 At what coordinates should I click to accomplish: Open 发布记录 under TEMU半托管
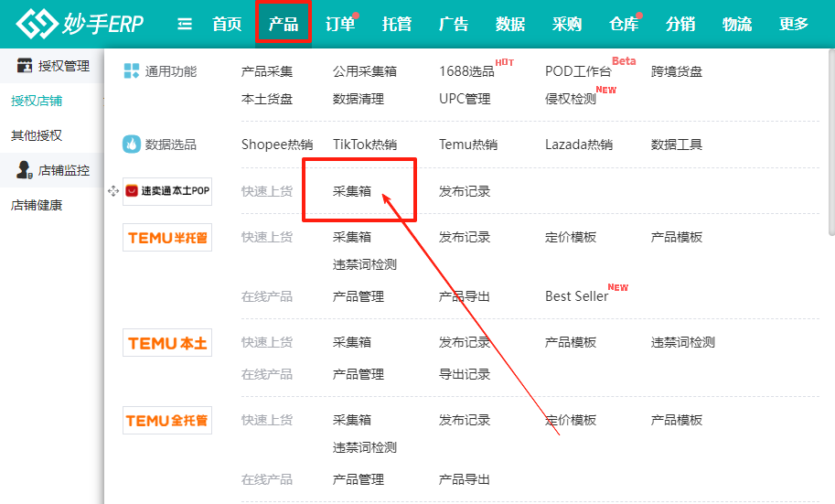[x=465, y=237]
